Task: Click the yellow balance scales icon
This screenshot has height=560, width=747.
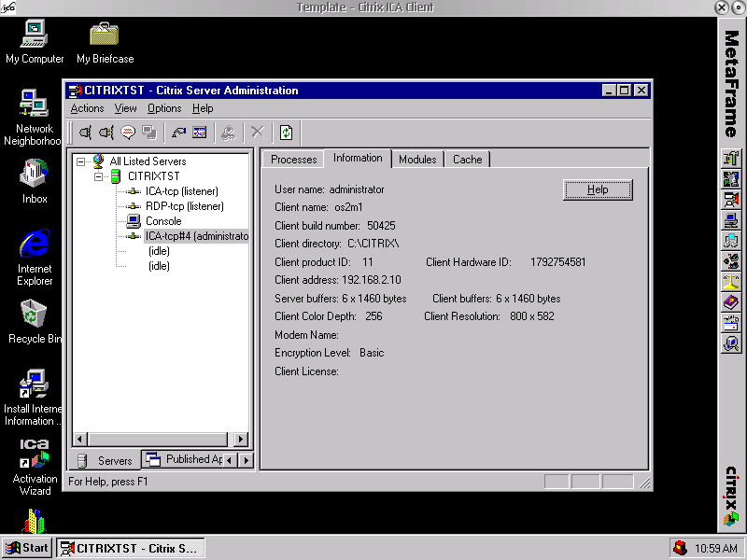Action: pos(731,282)
